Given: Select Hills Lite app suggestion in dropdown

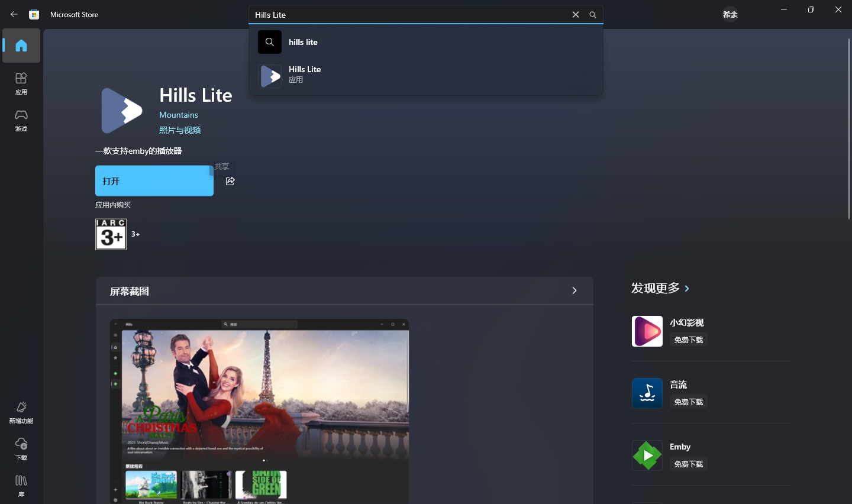Looking at the screenshot, I should [x=305, y=74].
